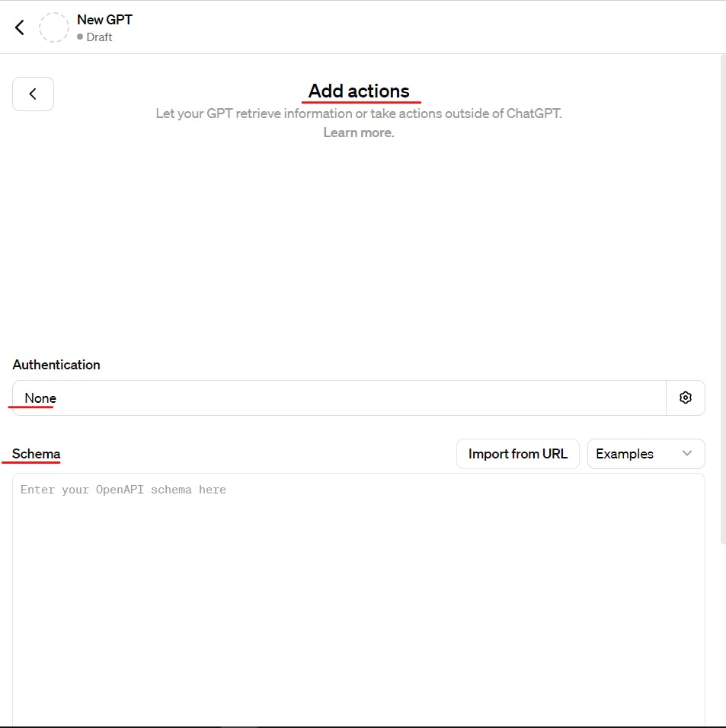Click the dashed circle GPT avatar placeholder

(x=54, y=27)
